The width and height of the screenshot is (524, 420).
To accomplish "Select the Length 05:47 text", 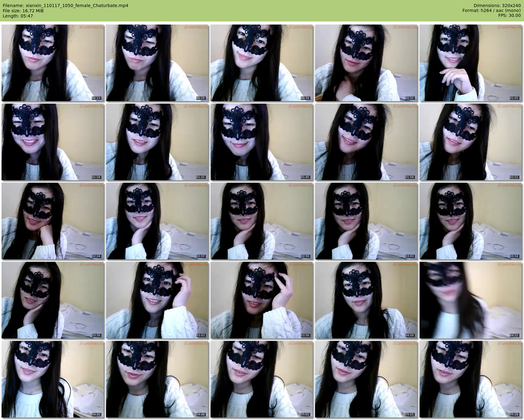I will pyautogui.click(x=18, y=16).
